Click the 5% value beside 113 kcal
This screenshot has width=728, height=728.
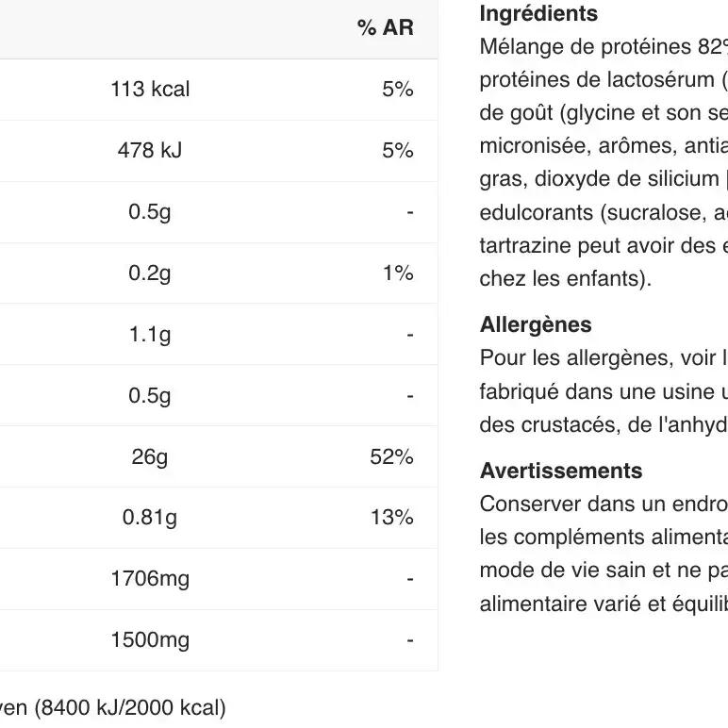click(x=397, y=90)
